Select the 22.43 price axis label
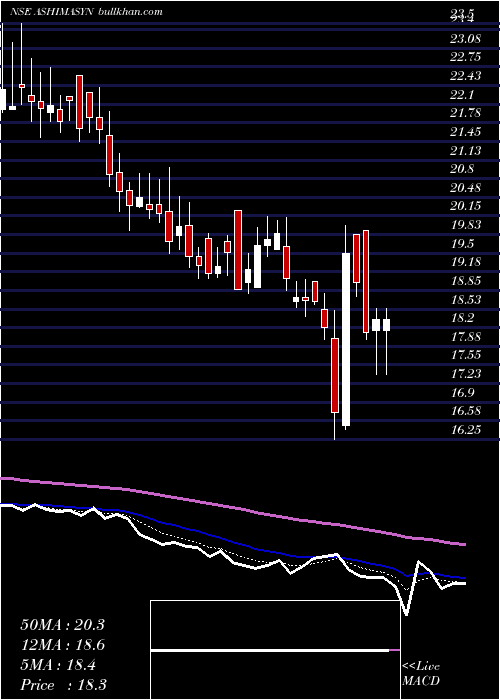The width and height of the screenshot is (500, 700). coord(466,76)
